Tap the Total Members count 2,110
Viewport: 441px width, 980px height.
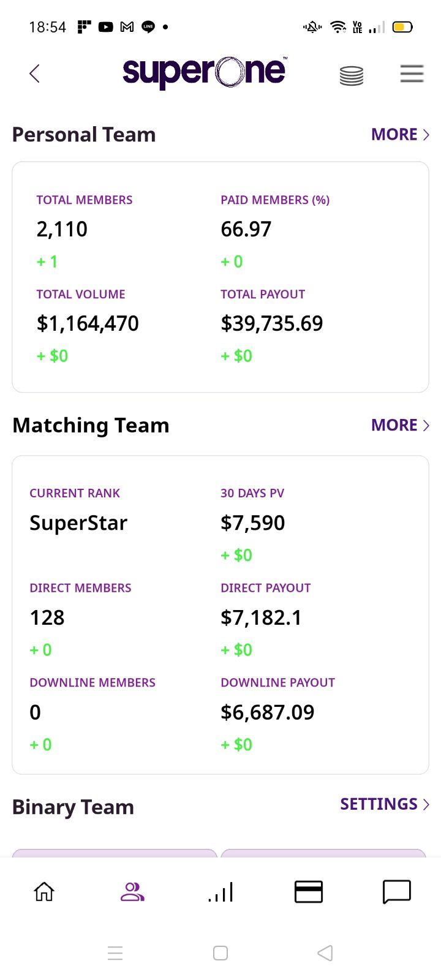(x=62, y=229)
